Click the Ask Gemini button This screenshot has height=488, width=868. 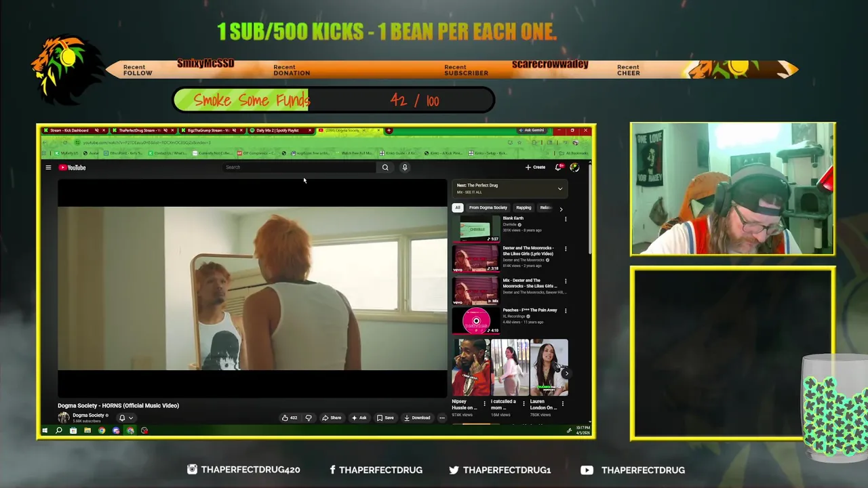click(532, 130)
